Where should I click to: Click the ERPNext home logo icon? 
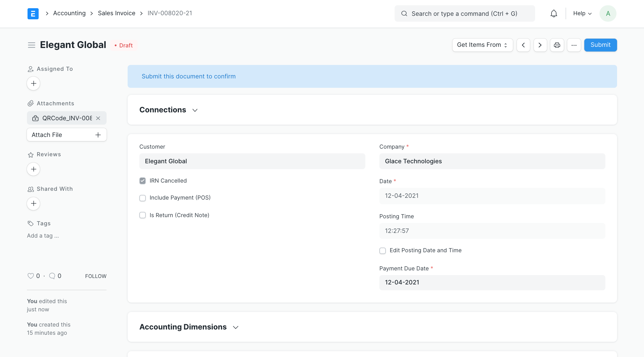[33, 13]
